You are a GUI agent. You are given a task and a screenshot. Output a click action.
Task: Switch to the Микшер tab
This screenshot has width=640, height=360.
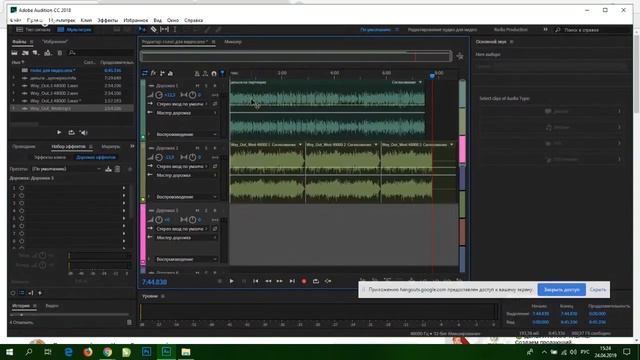point(233,42)
